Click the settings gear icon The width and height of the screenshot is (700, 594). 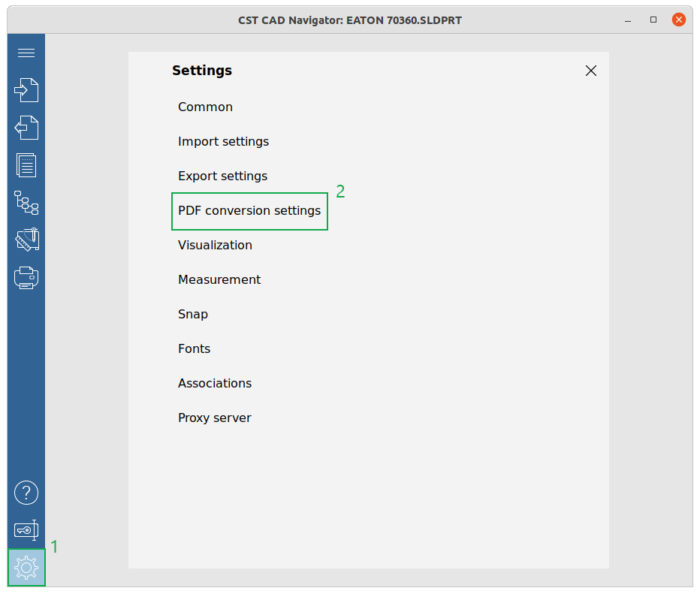coord(26,568)
